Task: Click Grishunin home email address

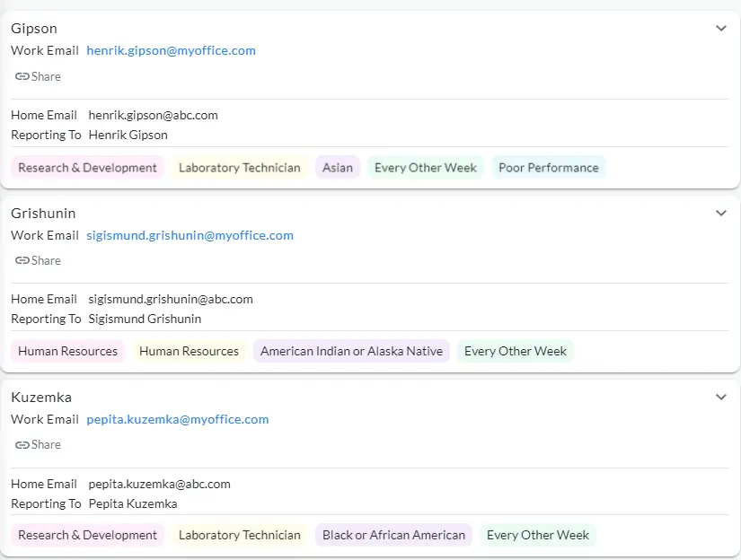Action: [170, 299]
